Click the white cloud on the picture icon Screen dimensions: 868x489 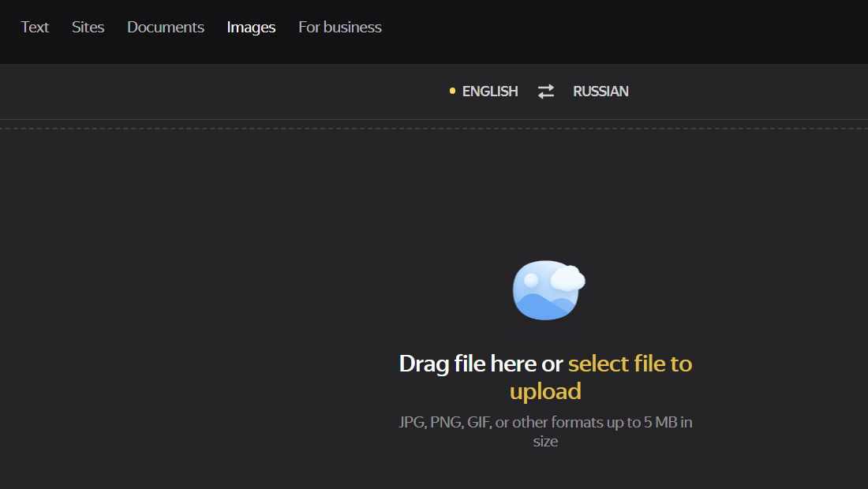click(x=568, y=278)
